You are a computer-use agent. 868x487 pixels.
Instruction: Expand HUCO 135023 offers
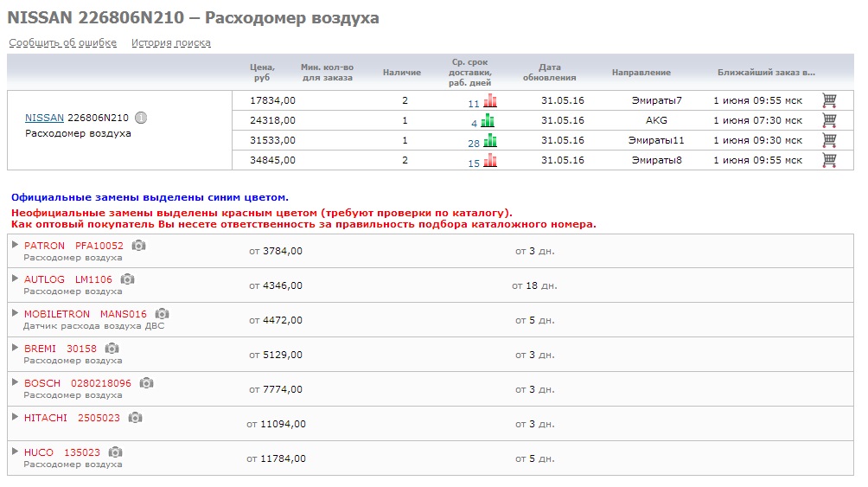[15, 451]
